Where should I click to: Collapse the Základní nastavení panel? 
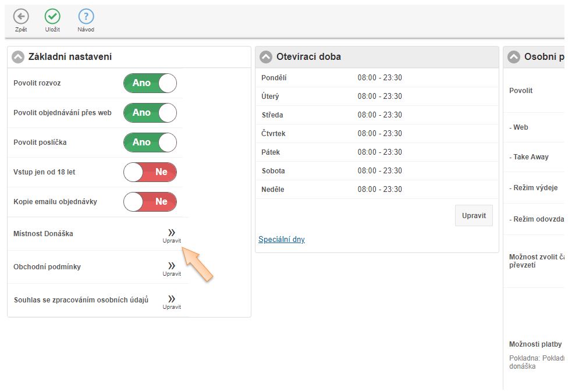pyautogui.click(x=19, y=57)
